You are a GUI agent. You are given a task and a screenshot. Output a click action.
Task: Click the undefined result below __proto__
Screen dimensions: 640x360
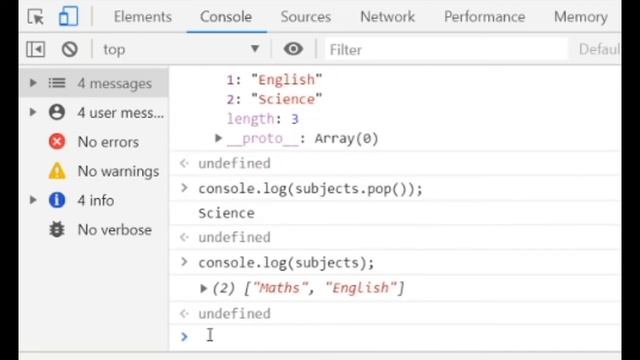click(x=234, y=163)
